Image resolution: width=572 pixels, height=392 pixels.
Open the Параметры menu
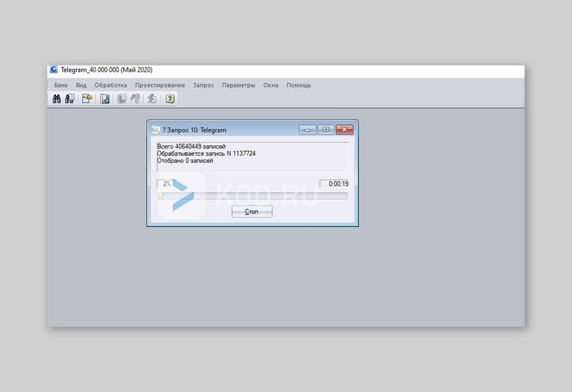coord(238,85)
